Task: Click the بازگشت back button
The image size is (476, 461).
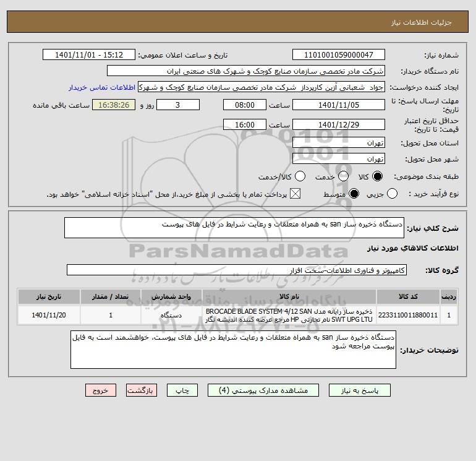Action: pos(142,390)
